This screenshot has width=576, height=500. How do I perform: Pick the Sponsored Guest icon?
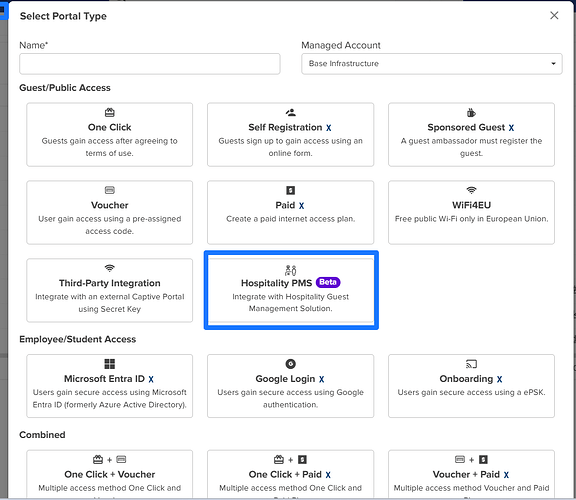click(x=471, y=112)
